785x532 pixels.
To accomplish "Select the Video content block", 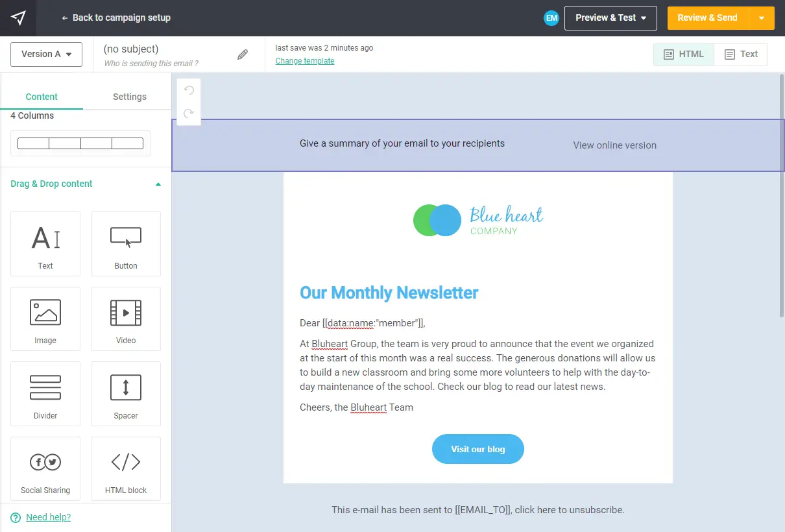I will click(126, 319).
